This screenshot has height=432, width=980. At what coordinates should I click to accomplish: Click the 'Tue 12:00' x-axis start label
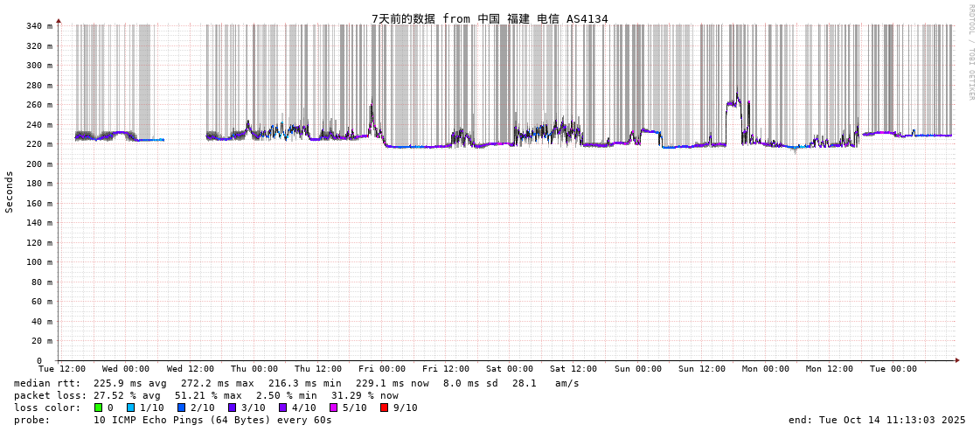pyautogui.click(x=62, y=369)
